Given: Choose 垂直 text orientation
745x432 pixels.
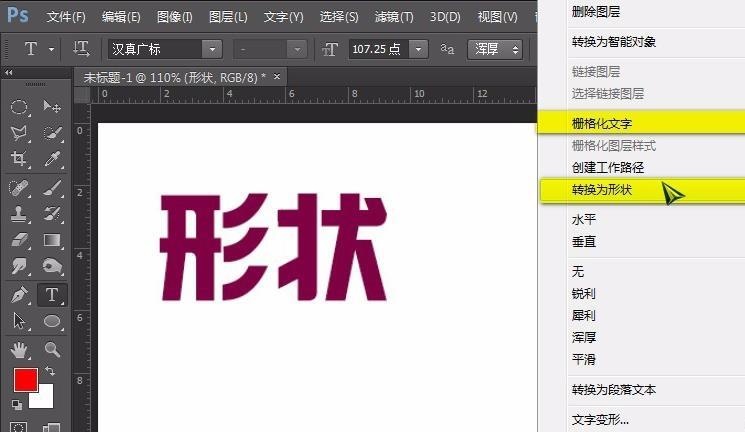Looking at the screenshot, I should tap(584, 241).
